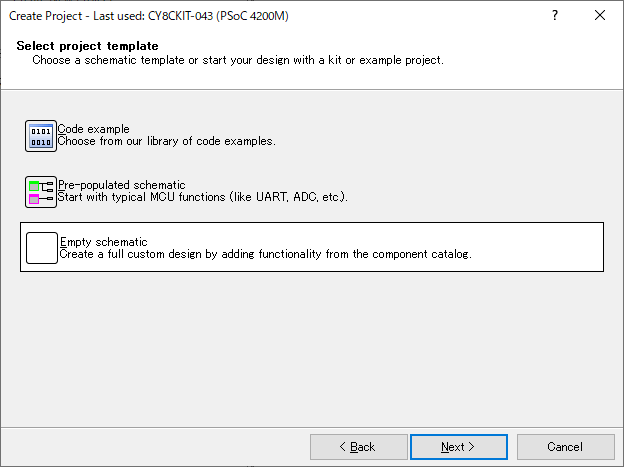Click 'Start with typical MCU functions' description

[x=203, y=197]
